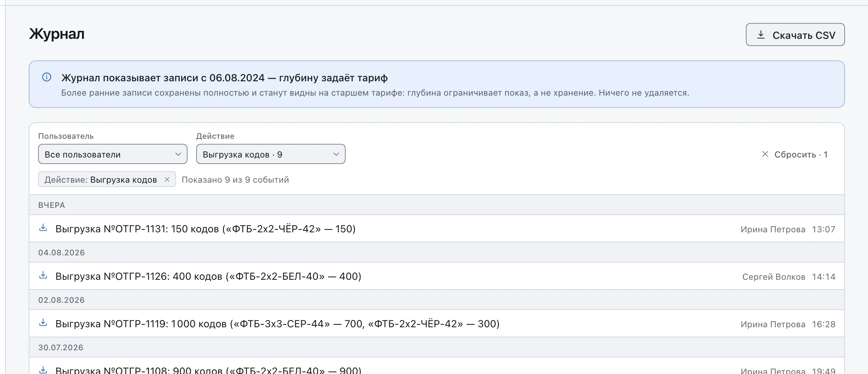Click the download icon for ОТГР-1131 export
868x374 pixels.
(x=43, y=228)
